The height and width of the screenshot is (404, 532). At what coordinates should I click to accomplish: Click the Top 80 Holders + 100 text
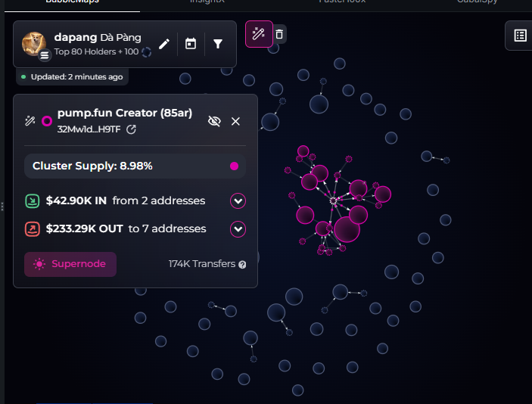pyautogui.click(x=96, y=52)
